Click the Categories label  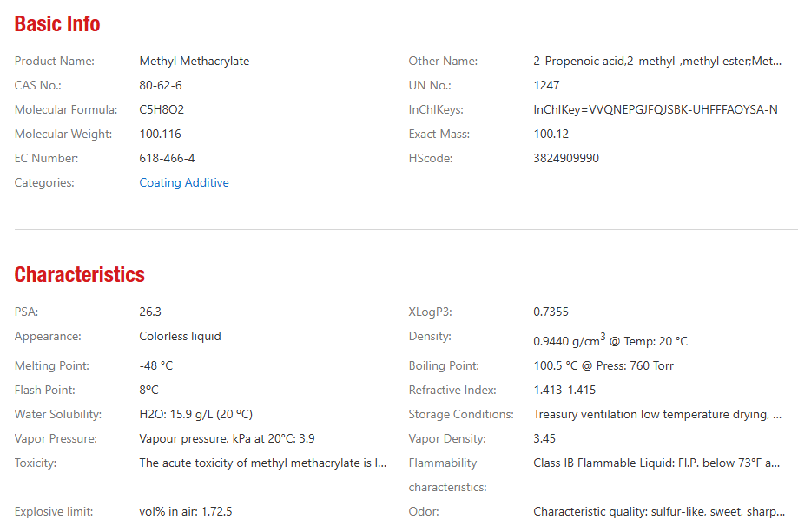coord(44,182)
